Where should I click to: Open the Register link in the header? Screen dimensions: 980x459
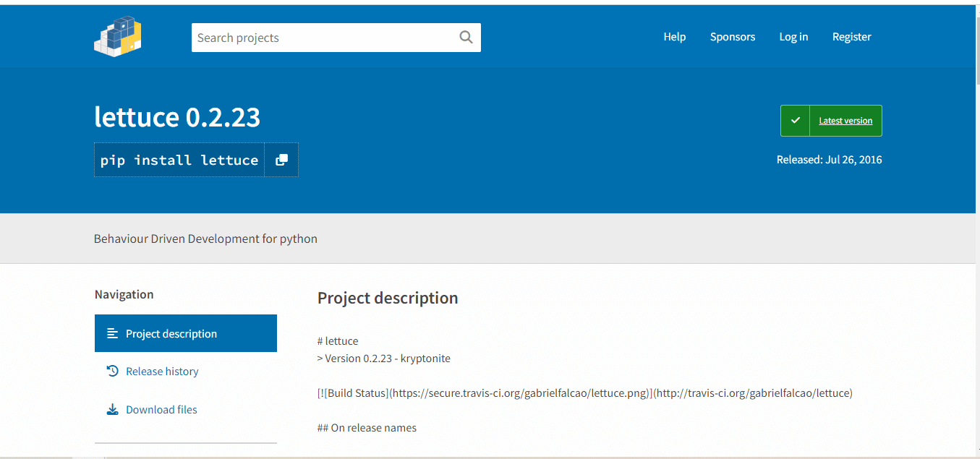pyautogui.click(x=851, y=37)
